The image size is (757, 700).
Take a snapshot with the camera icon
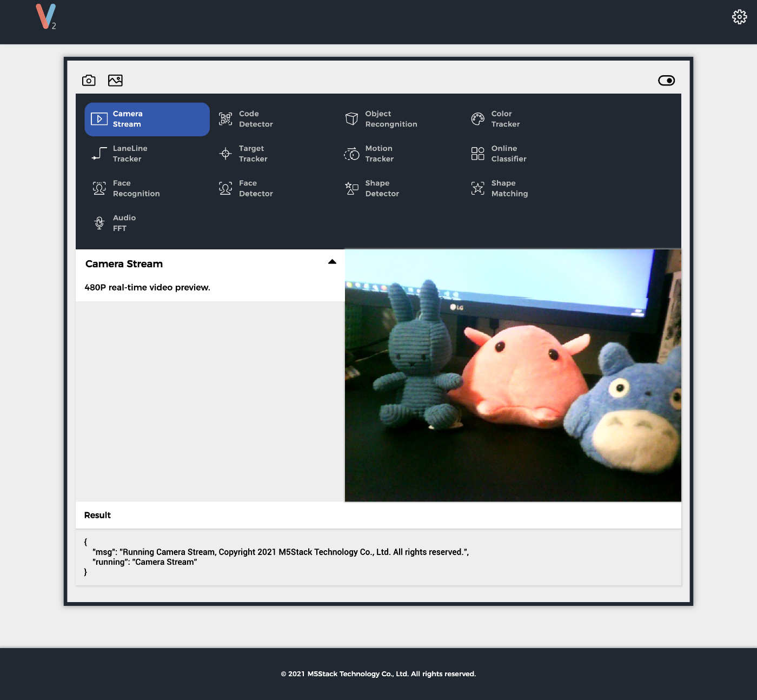(x=89, y=81)
